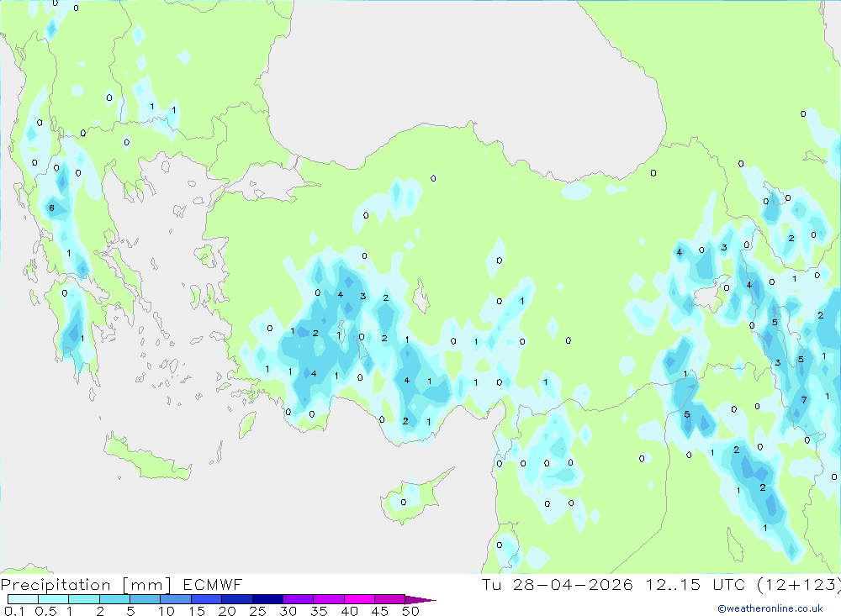This screenshot has width=841, height=616.
Task: Select the 2–5 mm legend color swatch
Action: [114, 599]
